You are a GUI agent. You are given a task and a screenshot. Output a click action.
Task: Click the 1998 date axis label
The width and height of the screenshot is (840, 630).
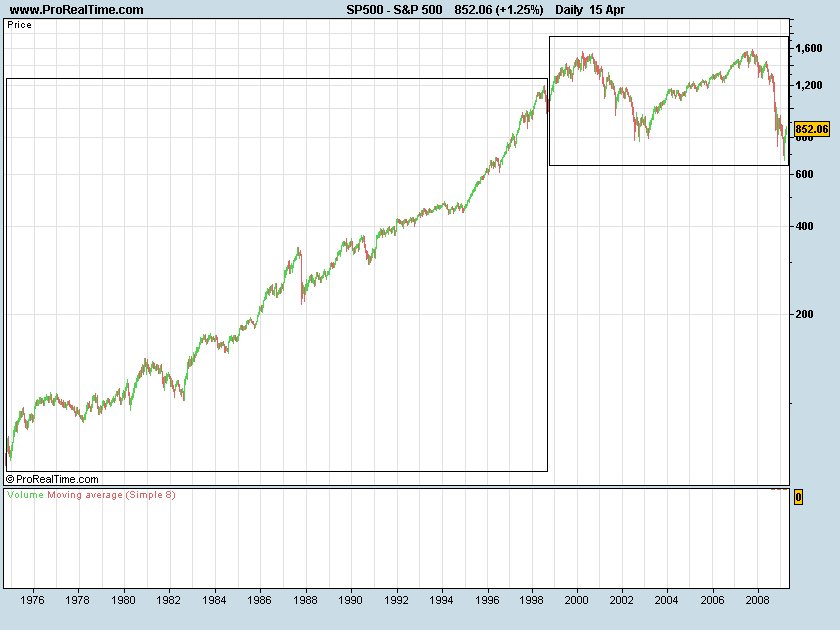coord(531,599)
